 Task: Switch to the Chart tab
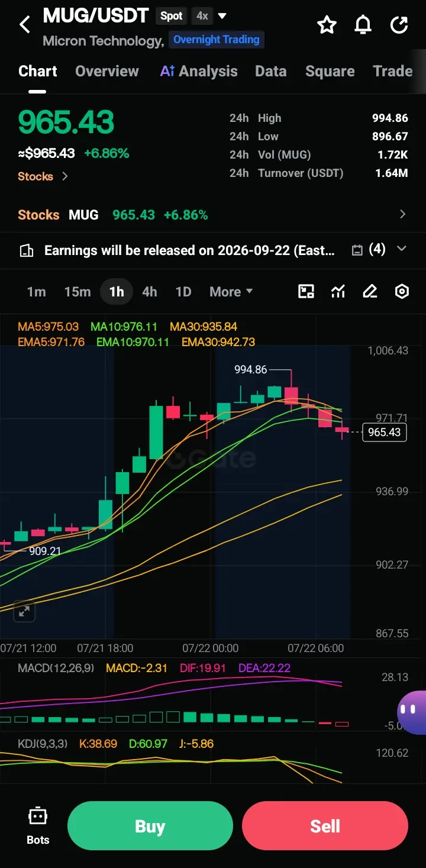click(x=38, y=71)
